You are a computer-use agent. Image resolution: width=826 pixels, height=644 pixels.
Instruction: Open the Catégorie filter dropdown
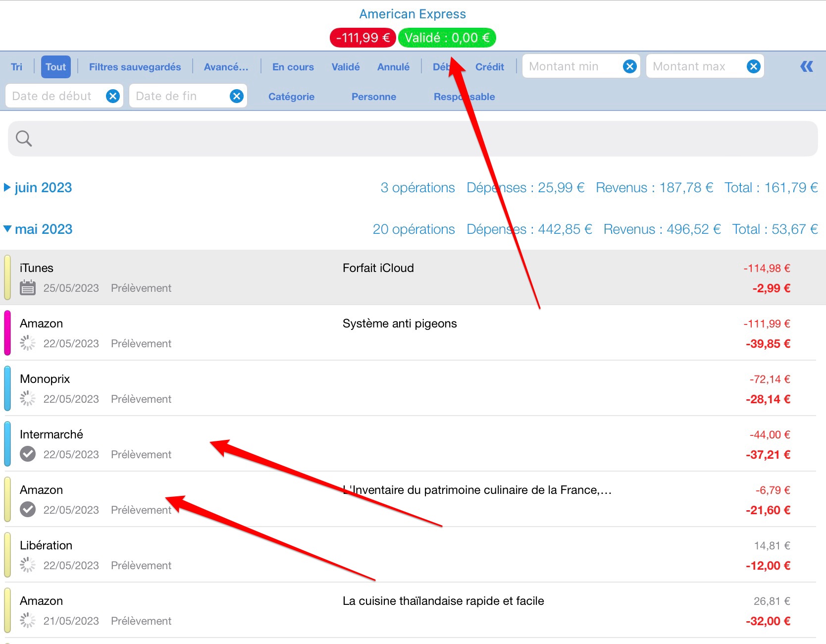coord(291,97)
